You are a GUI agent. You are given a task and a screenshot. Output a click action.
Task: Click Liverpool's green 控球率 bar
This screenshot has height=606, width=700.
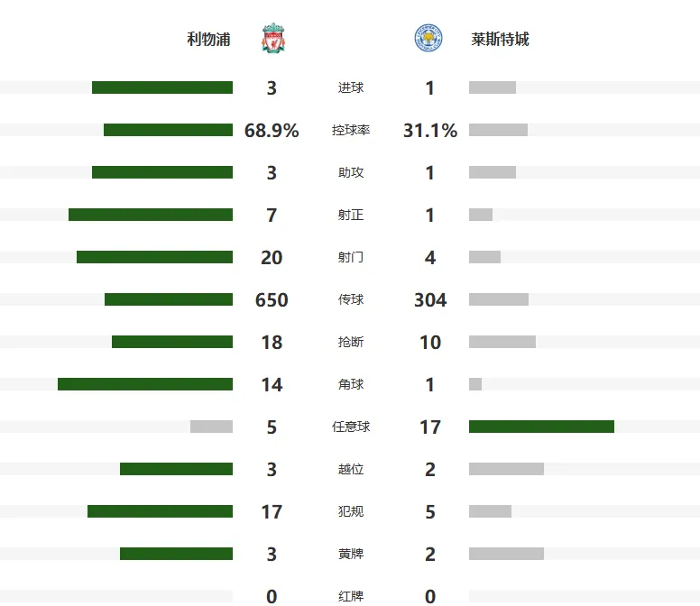coord(169,130)
